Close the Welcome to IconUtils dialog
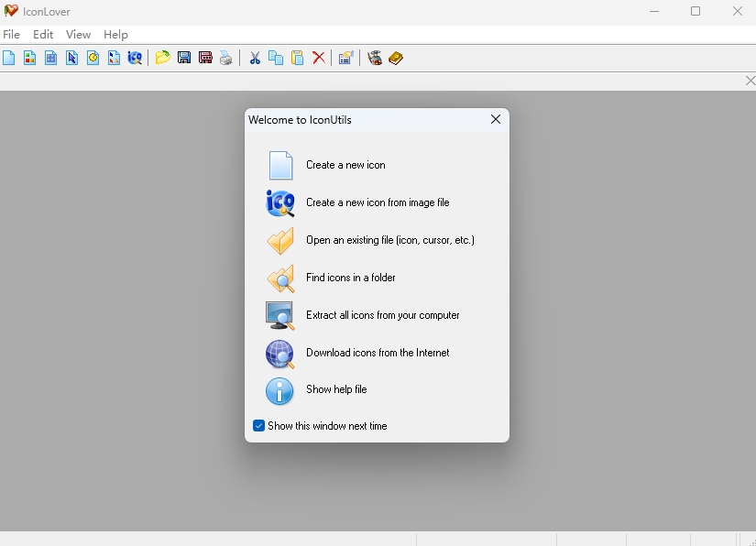Screen dimensions: 756x546 point(496,119)
